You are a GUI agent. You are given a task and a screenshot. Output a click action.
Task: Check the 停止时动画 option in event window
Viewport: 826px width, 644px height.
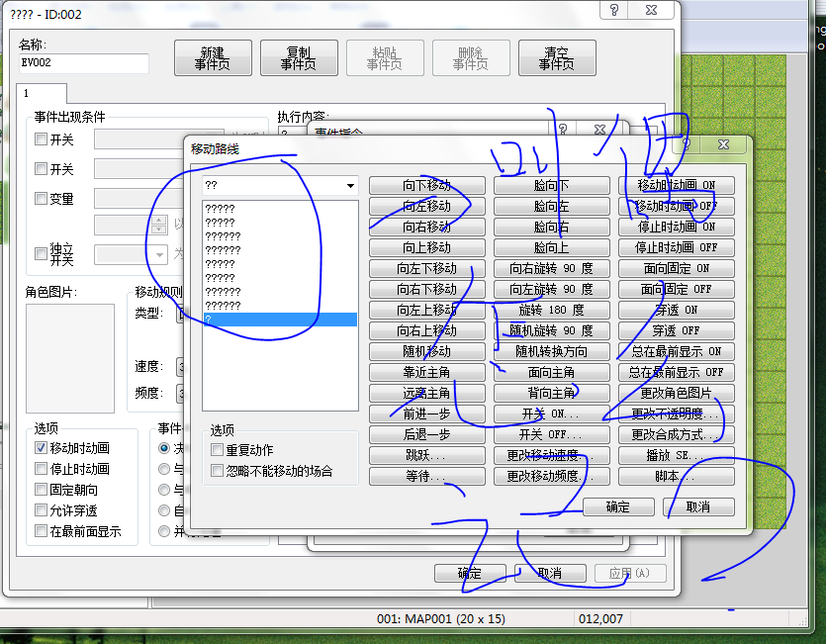pos(41,469)
